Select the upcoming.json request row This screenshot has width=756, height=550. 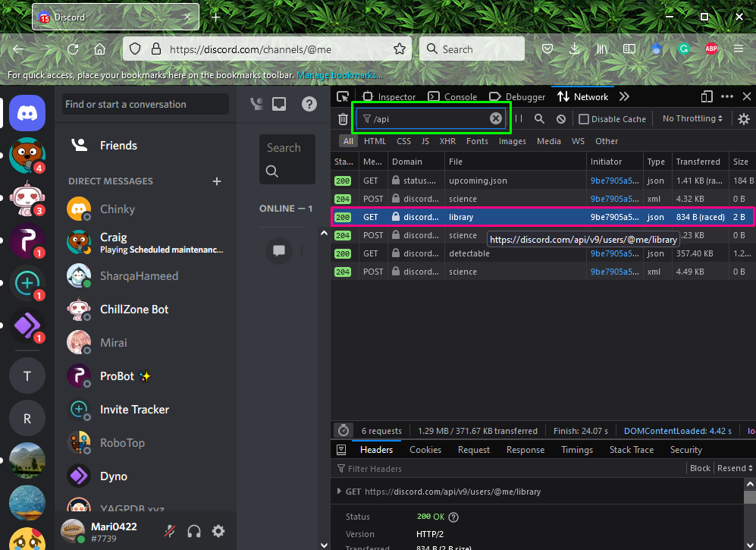pyautogui.click(x=543, y=181)
